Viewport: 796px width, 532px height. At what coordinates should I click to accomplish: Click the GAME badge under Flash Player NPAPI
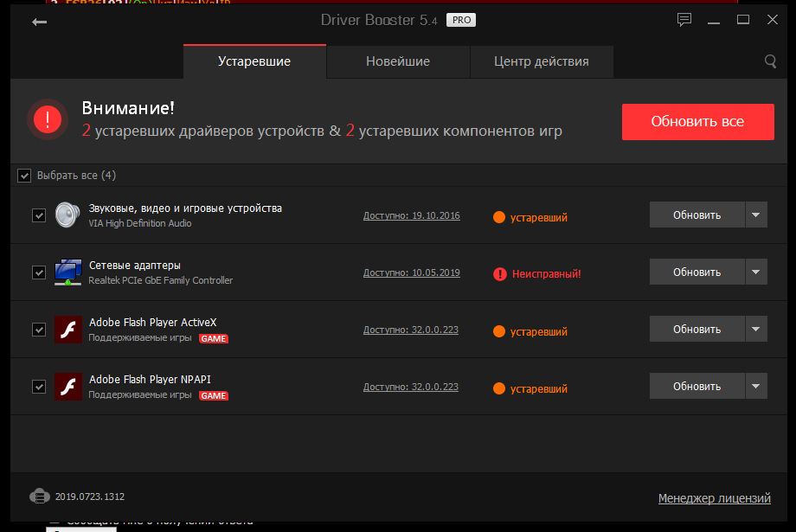pos(213,396)
